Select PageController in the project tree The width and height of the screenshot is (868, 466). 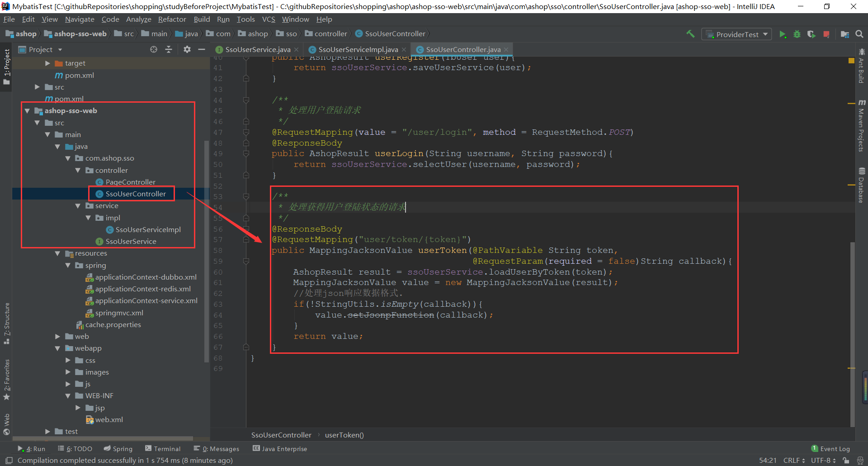point(130,182)
